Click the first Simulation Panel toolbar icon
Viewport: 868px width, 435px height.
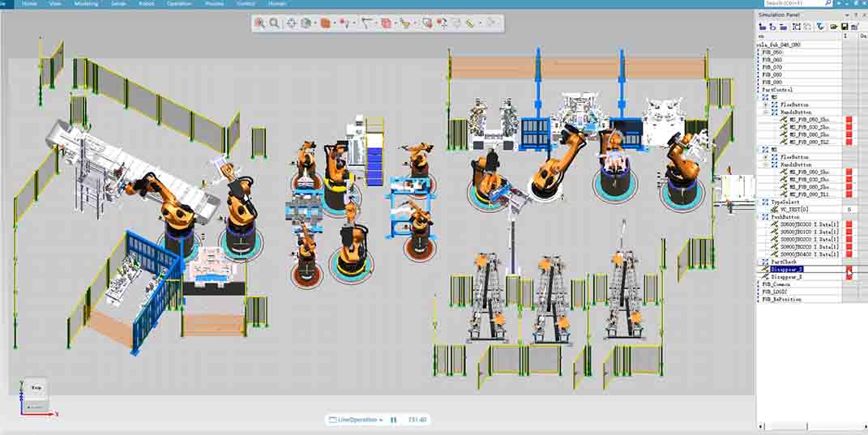tap(763, 27)
